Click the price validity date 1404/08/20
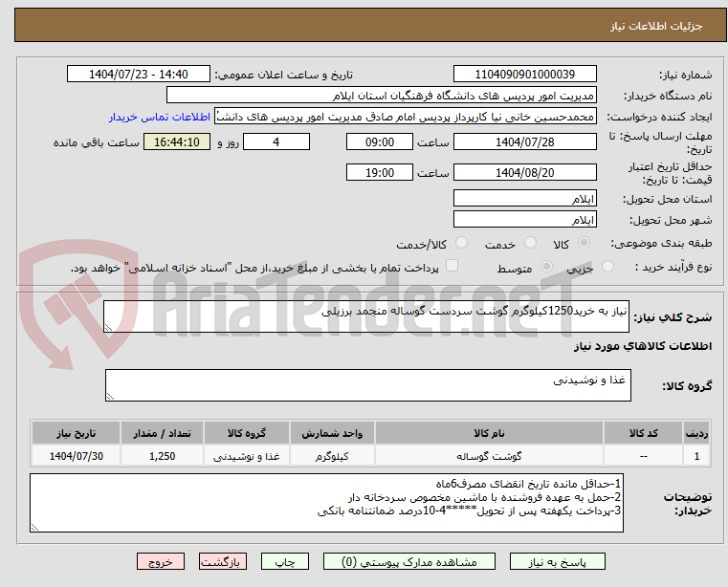 coord(524,173)
